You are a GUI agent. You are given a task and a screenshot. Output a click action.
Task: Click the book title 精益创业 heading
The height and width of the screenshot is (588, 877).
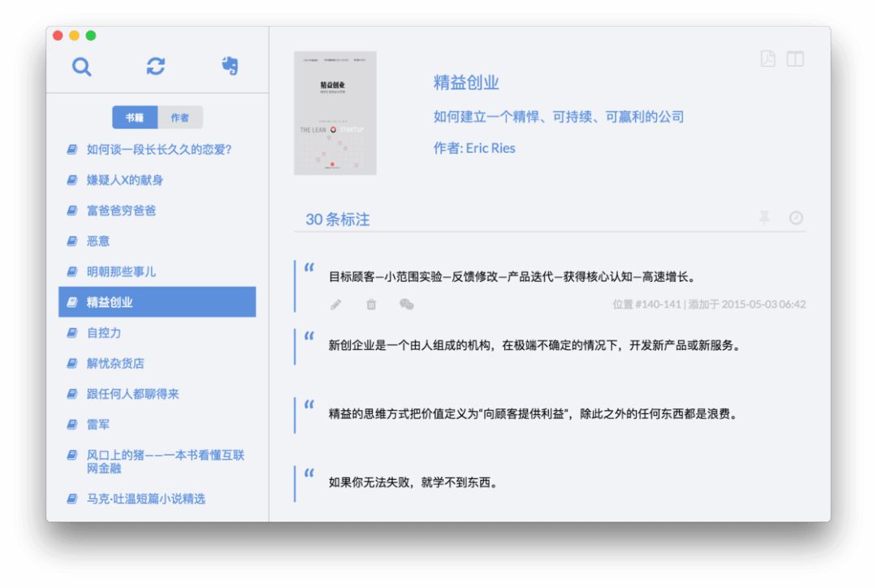click(466, 83)
